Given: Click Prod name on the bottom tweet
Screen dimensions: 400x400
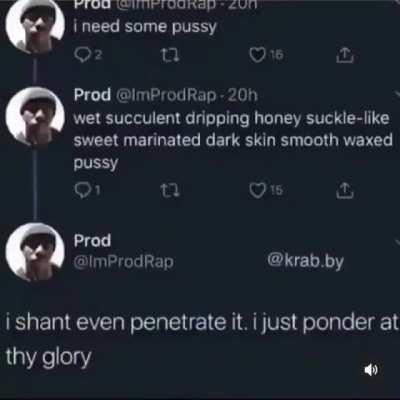Looking at the screenshot, I should [x=92, y=241].
